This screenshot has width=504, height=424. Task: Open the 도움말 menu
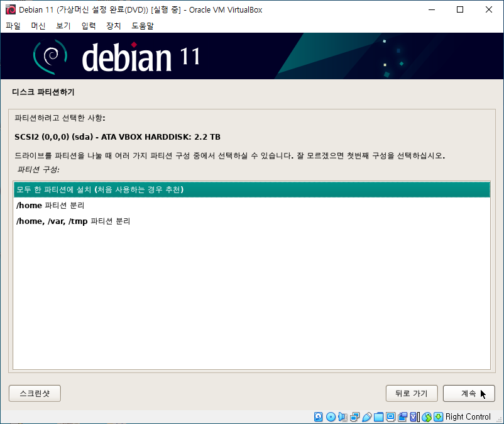(x=143, y=26)
